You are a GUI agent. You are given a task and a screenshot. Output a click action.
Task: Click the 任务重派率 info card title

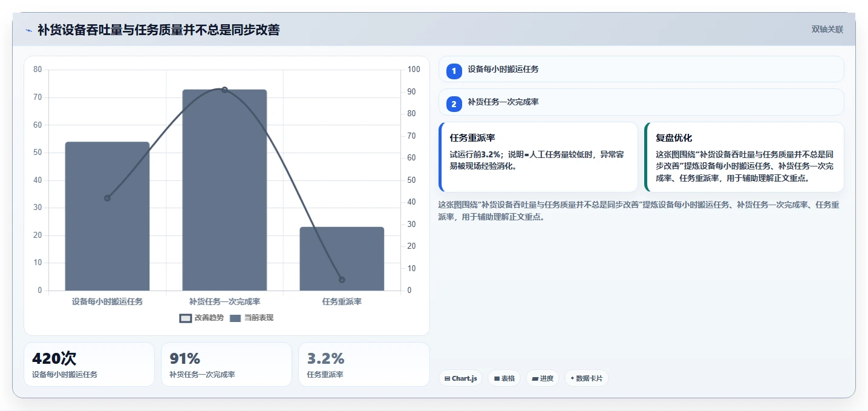(x=472, y=138)
